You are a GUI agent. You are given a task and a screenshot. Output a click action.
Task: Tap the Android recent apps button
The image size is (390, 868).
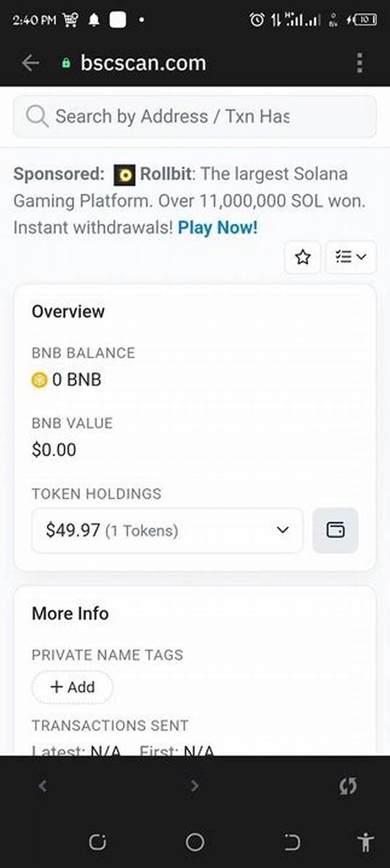click(97, 843)
